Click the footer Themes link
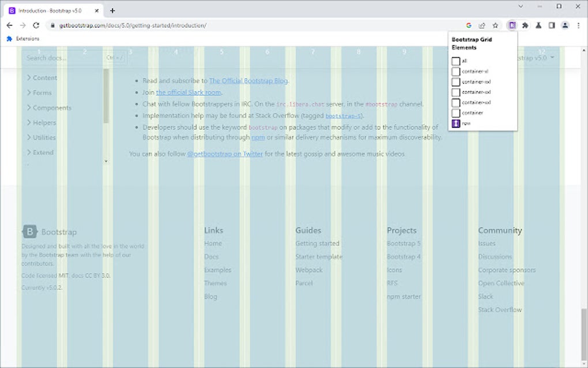The width and height of the screenshot is (588, 368). point(215,283)
